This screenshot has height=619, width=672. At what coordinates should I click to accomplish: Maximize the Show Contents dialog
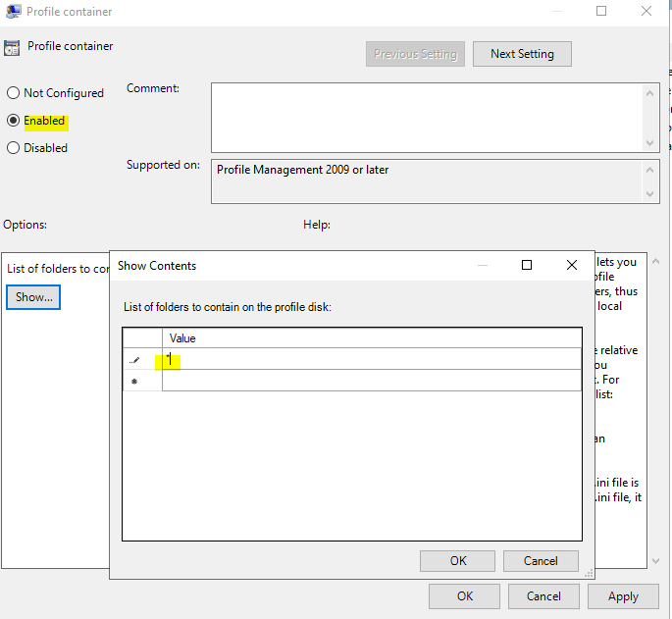pos(527,265)
